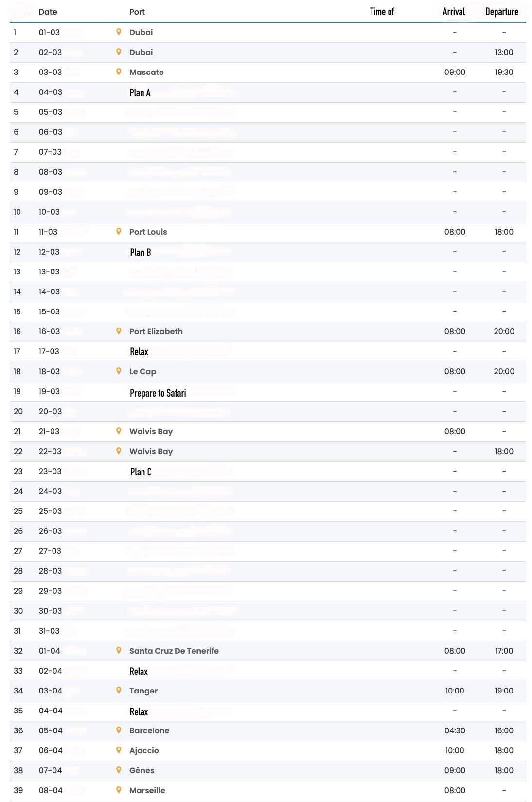The image size is (532, 802).
Task: Select the Plan C entry
Action: coord(141,472)
